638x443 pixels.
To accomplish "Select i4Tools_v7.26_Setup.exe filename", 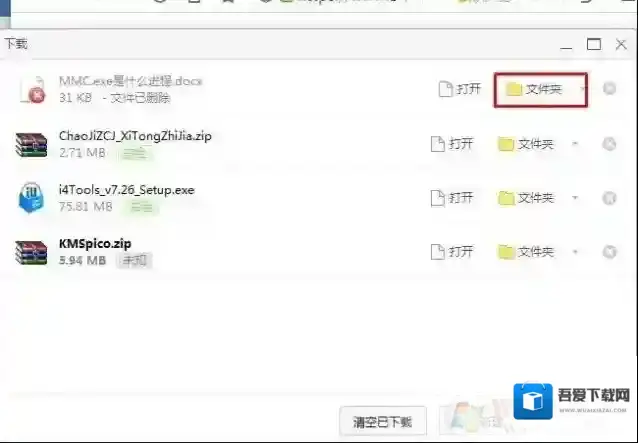I will [x=127, y=190].
